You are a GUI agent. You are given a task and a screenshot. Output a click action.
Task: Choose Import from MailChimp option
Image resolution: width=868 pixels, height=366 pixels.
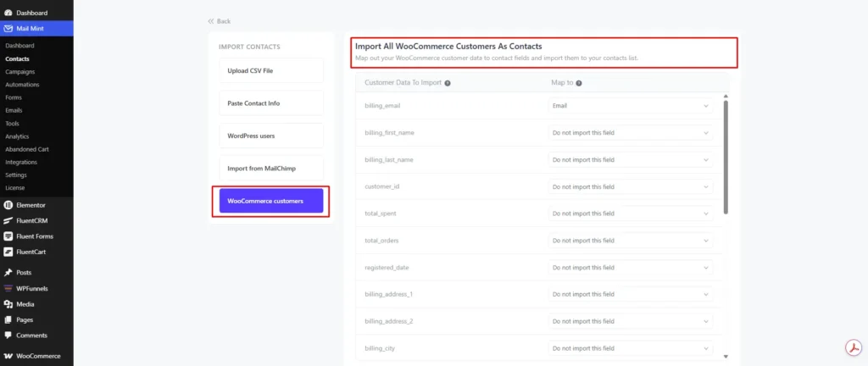point(271,168)
